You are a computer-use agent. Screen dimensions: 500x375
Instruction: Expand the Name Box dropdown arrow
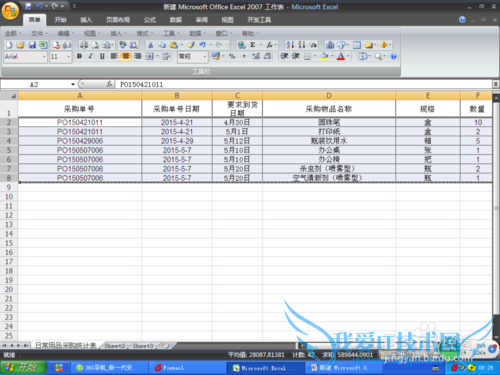click(x=73, y=84)
